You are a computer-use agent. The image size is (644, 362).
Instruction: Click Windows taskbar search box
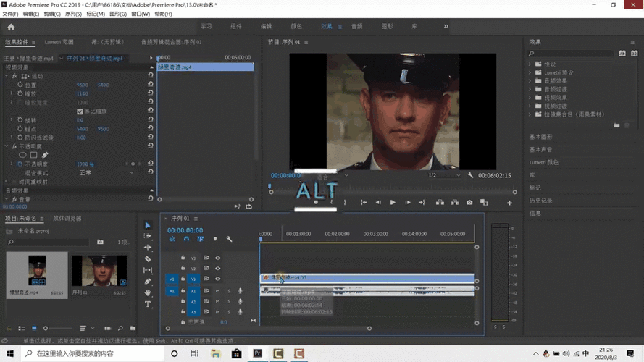93,353
